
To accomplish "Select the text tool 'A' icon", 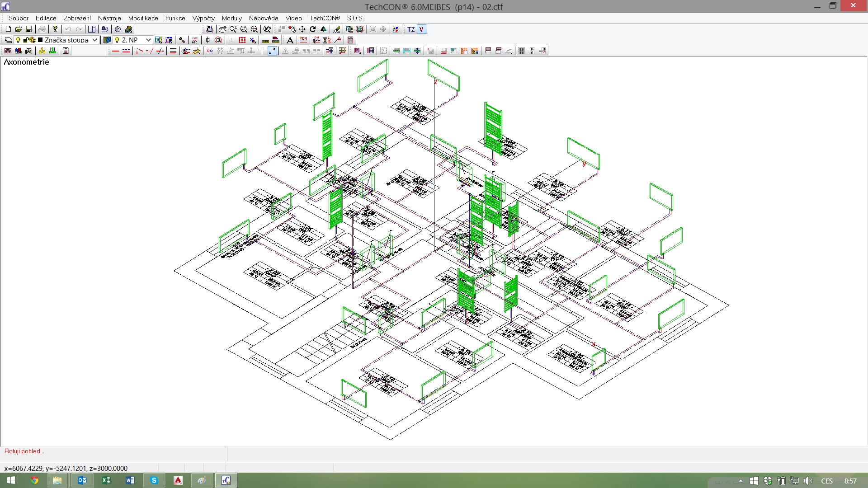I will point(290,40).
